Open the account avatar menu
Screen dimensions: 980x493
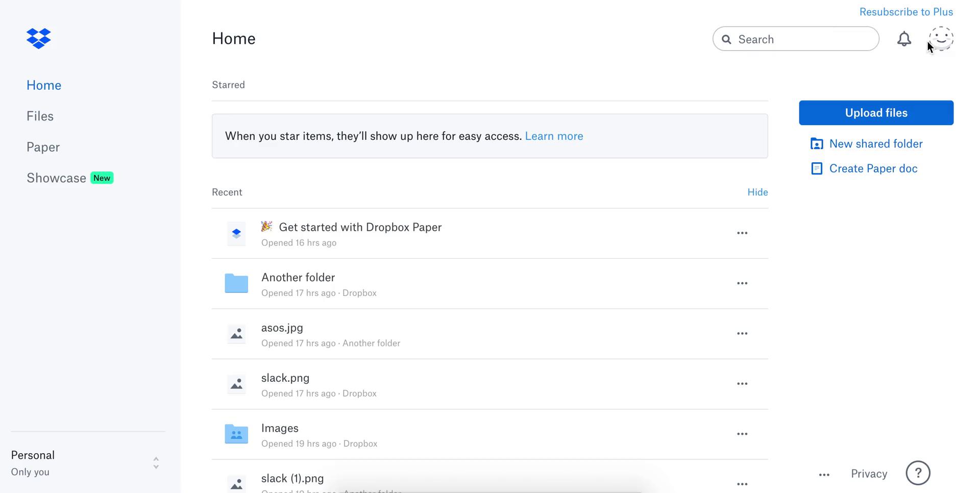(x=941, y=39)
